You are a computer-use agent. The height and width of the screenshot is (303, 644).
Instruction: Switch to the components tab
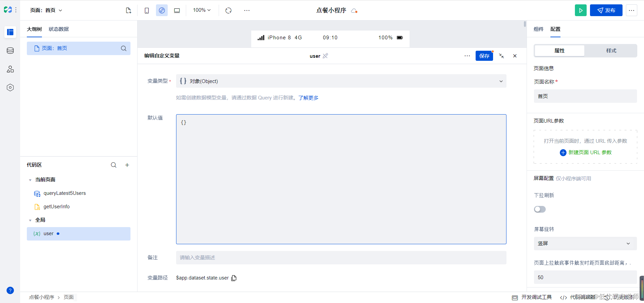[x=539, y=29]
